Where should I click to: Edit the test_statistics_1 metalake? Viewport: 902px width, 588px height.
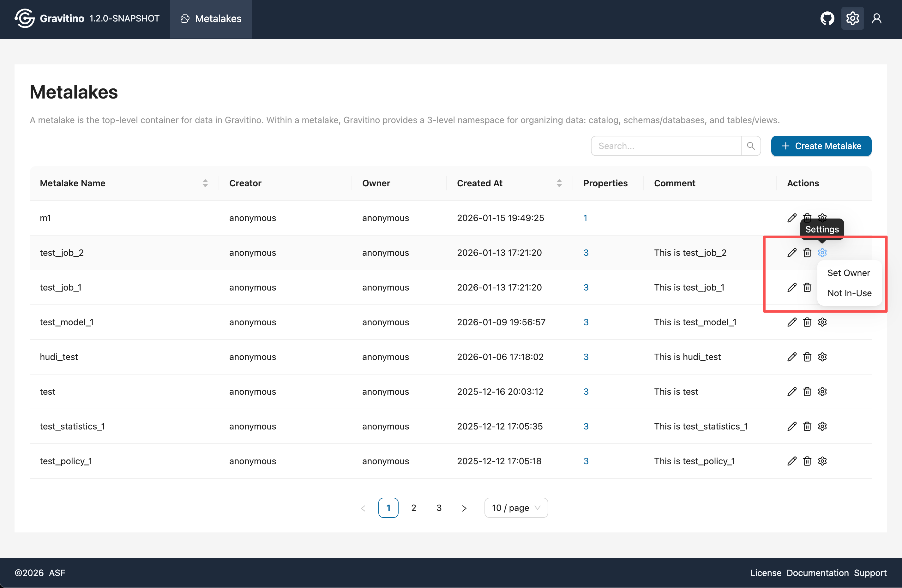[x=792, y=426]
